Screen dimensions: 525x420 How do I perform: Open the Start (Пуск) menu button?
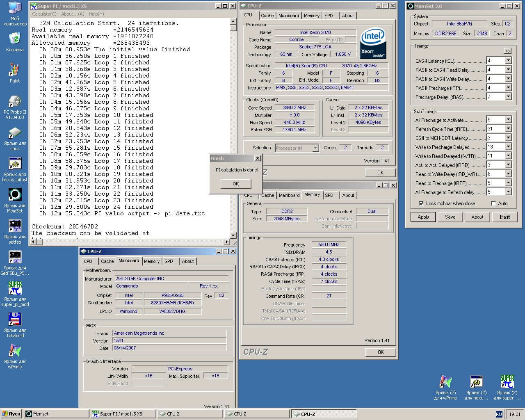[x=11, y=414]
